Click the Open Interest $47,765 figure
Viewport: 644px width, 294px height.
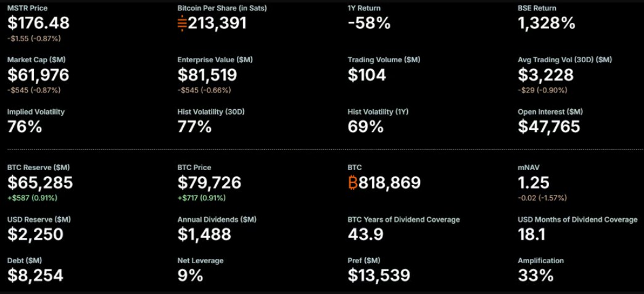[x=549, y=126]
